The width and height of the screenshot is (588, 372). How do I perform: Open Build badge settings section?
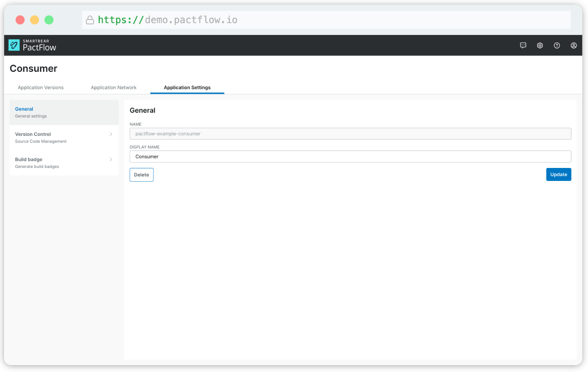point(64,163)
